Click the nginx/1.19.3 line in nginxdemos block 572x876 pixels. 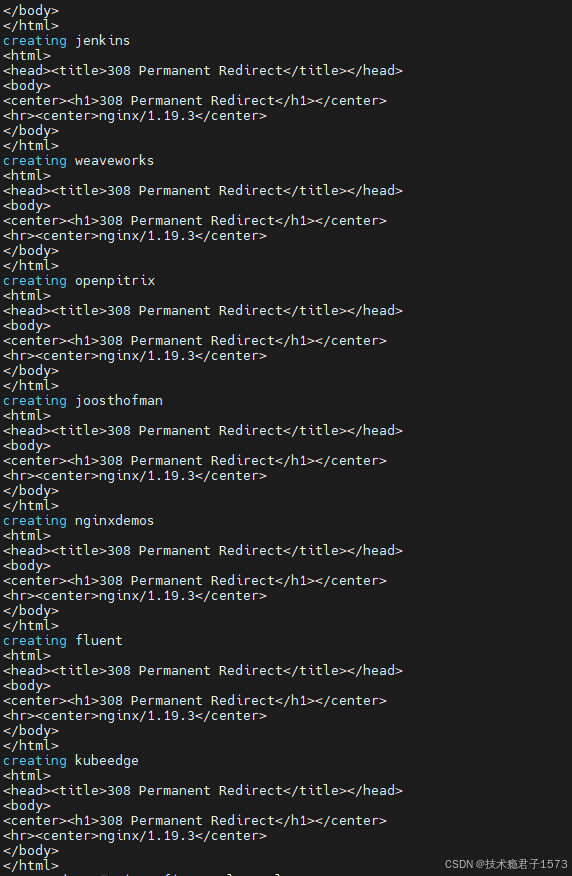tap(135, 596)
